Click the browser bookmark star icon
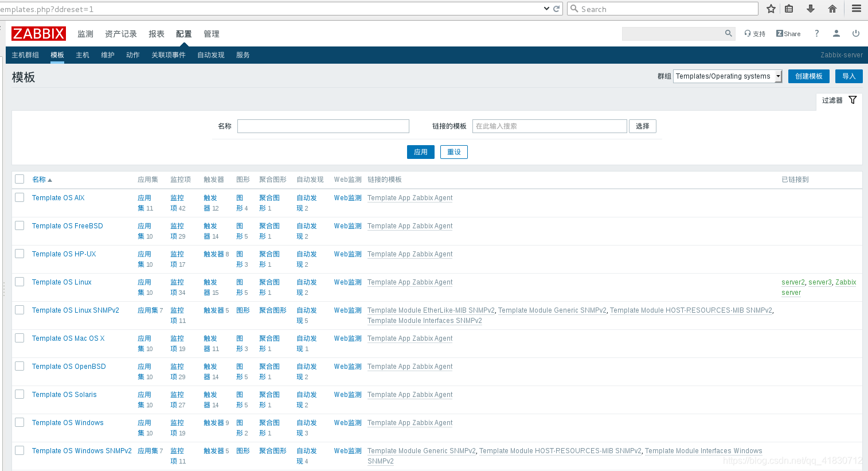Viewport: 868px width, 471px height. [x=771, y=9]
